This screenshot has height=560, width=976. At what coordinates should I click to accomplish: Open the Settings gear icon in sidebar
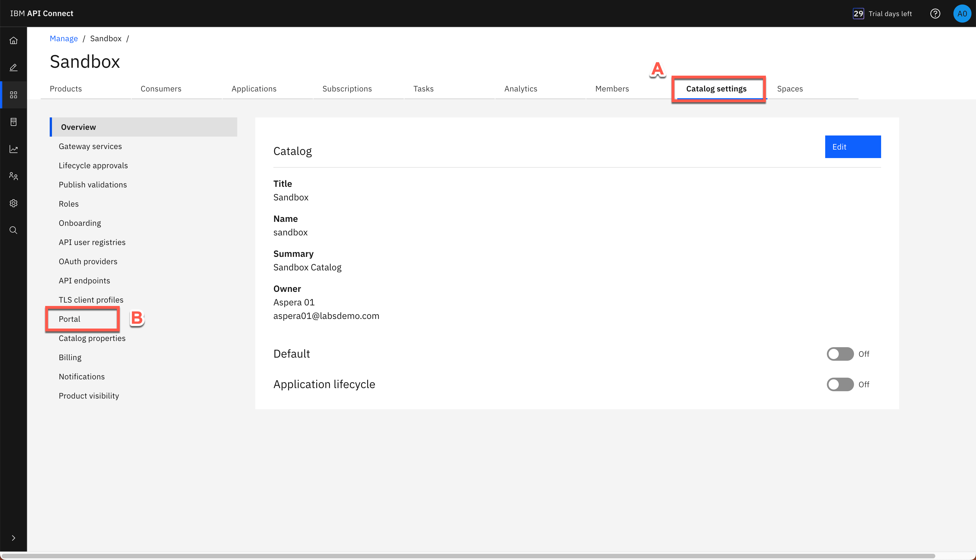(14, 203)
